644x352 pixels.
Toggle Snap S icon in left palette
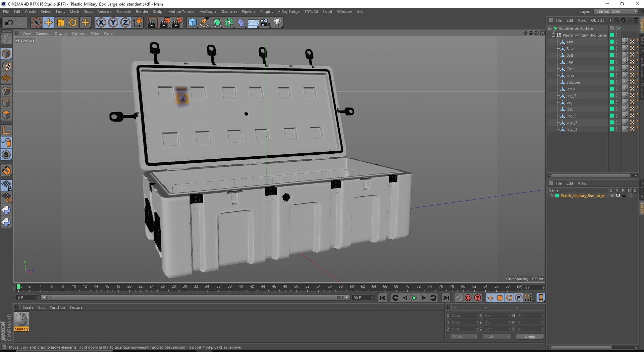[6, 155]
